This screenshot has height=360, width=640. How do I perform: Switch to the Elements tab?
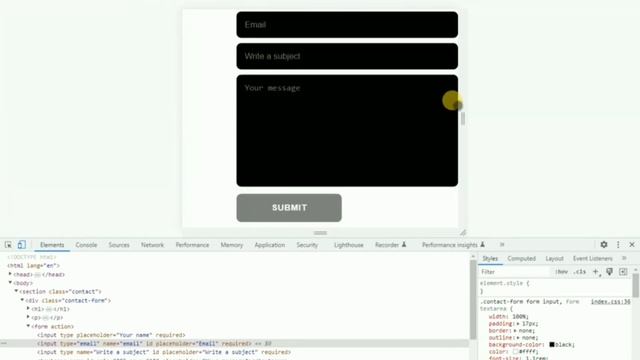click(52, 245)
